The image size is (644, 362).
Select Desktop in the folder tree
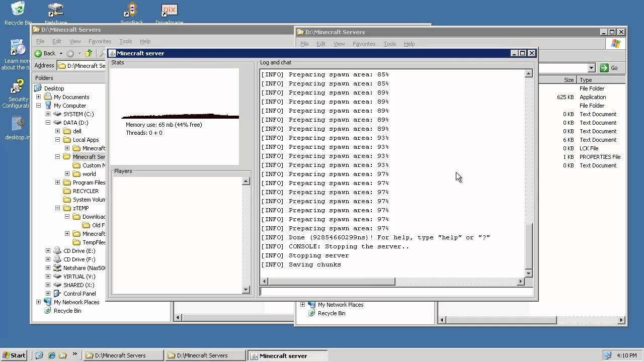[54, 88]
